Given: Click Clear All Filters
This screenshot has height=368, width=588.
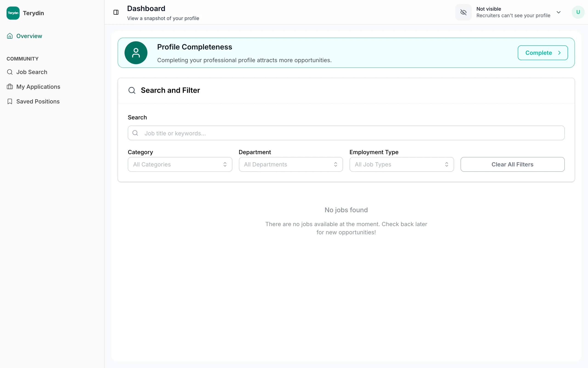Looking at the screenshot, I should tap(512, 164).
